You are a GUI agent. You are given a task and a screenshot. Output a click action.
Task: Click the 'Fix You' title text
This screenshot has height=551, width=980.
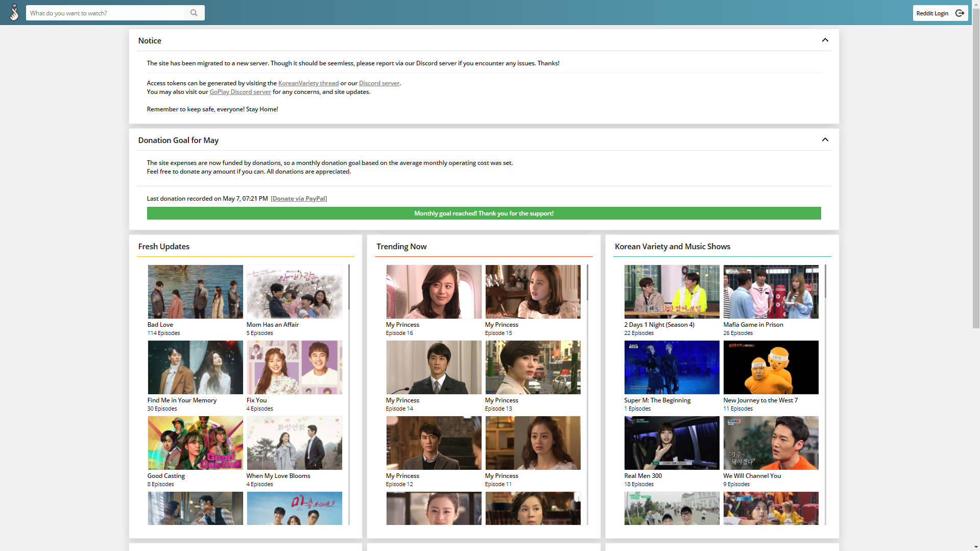click(256, 400)
